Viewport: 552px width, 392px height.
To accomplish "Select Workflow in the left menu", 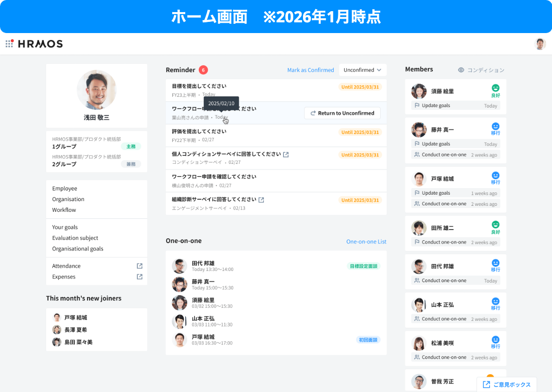I will click(64, 210).
